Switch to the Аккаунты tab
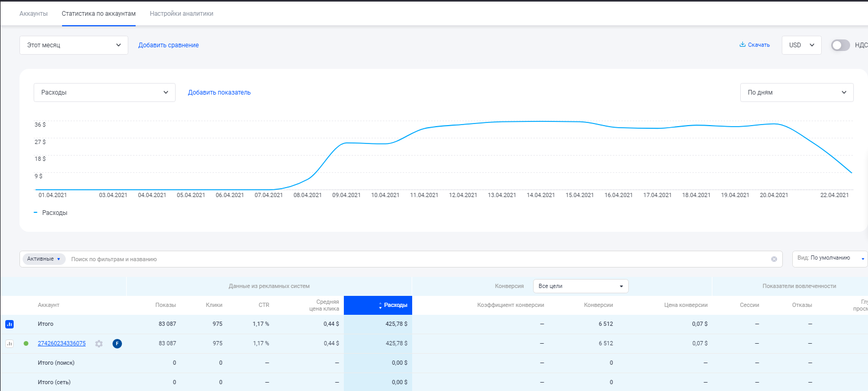Screen dimensions: 868x391 point(34,14)
